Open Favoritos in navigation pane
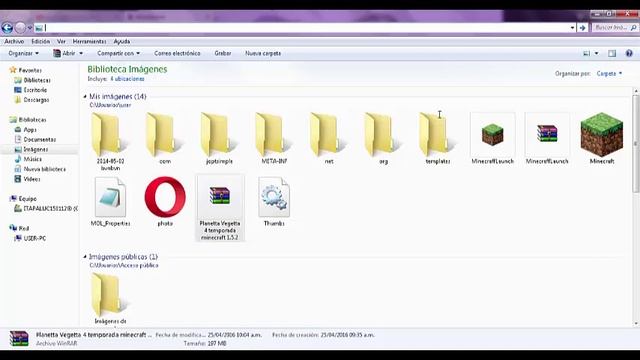 (x=30, y=70)
